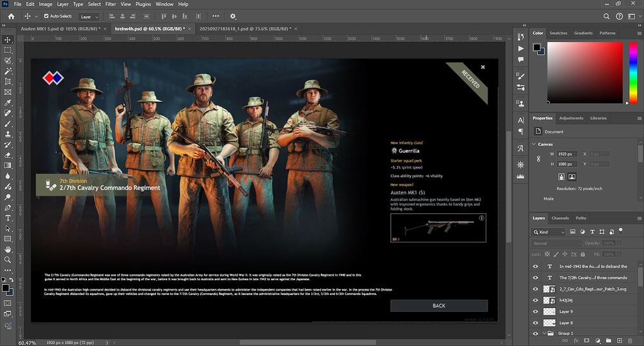
Task: Open the Search magnifier icon at top right
Action: click(607, 16)
